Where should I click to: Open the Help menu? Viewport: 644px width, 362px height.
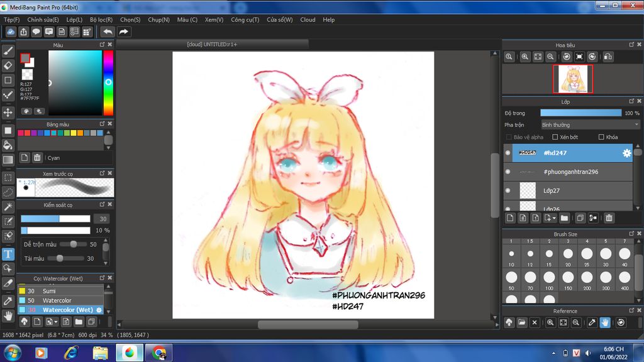(x=328, y=19)
